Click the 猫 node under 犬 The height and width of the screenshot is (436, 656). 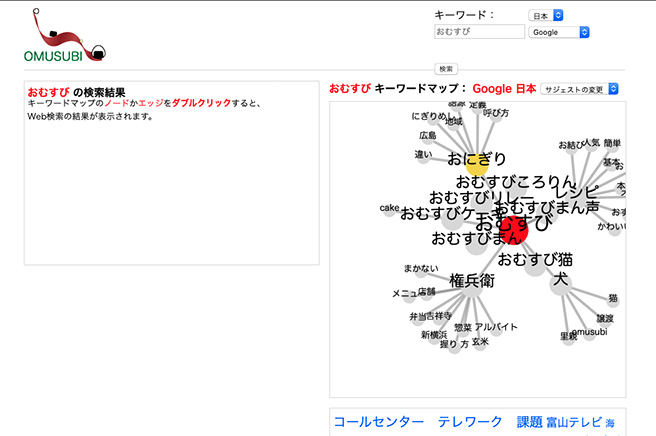point(613,298)
